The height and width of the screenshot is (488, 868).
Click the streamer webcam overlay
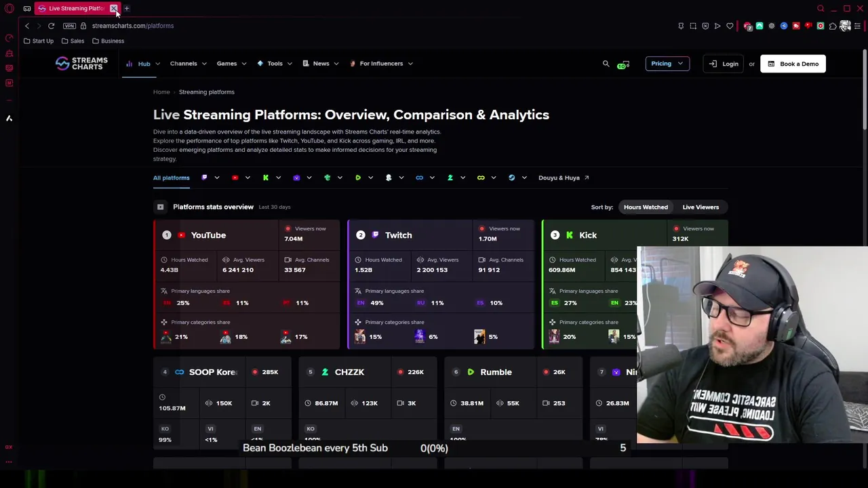click(752, 344)
